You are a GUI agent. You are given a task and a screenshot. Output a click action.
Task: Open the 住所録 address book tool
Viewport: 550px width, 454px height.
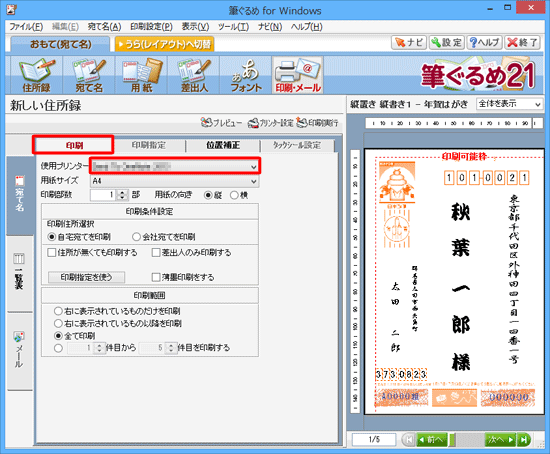click(36, 75)
